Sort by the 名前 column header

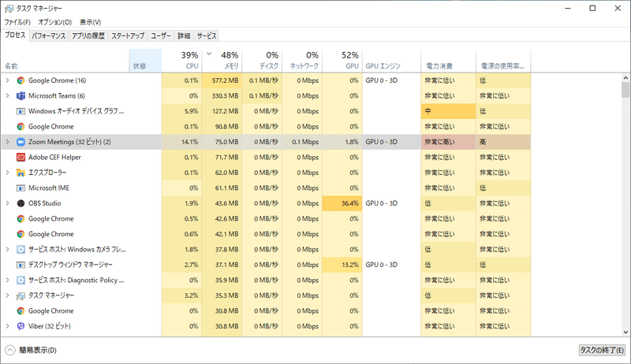click(65, 60)
